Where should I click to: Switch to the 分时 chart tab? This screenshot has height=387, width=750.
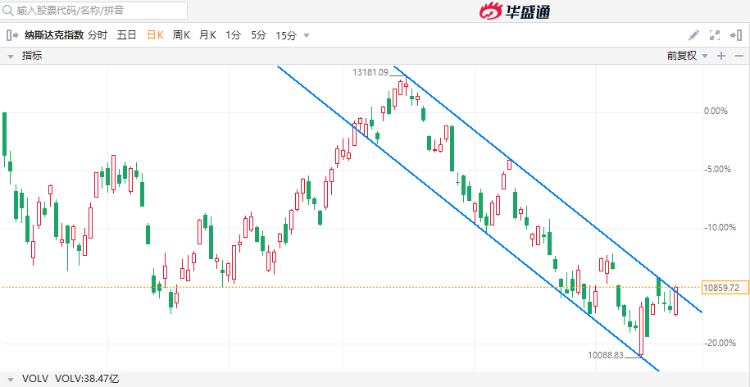point(98,35)
